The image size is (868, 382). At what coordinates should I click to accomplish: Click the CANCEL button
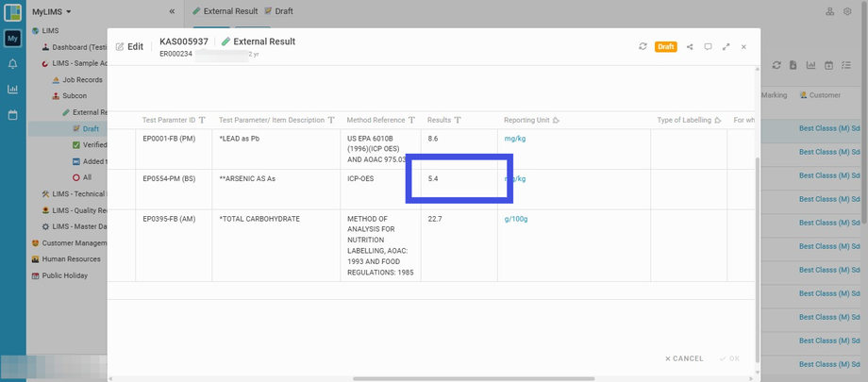click(684, 358)
